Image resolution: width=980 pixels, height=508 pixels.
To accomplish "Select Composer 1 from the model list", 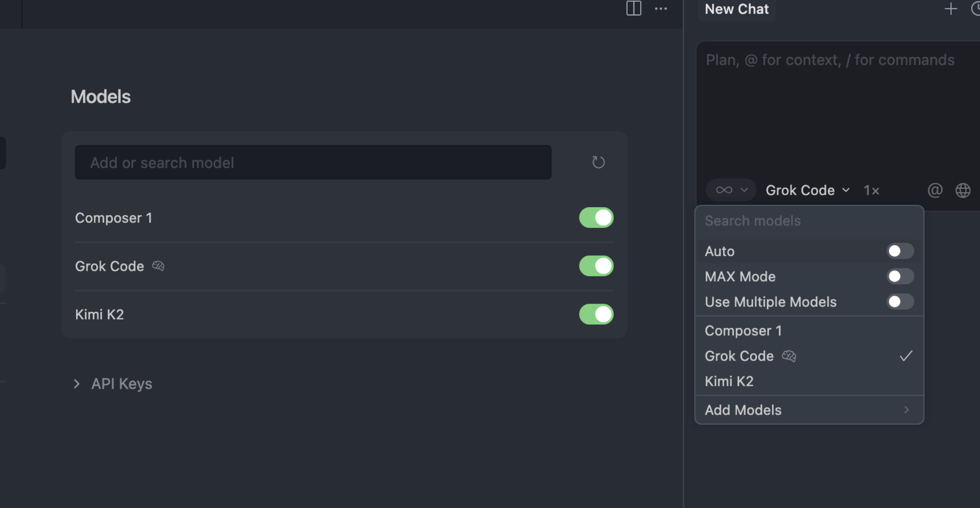I will (x=743, y=331).
